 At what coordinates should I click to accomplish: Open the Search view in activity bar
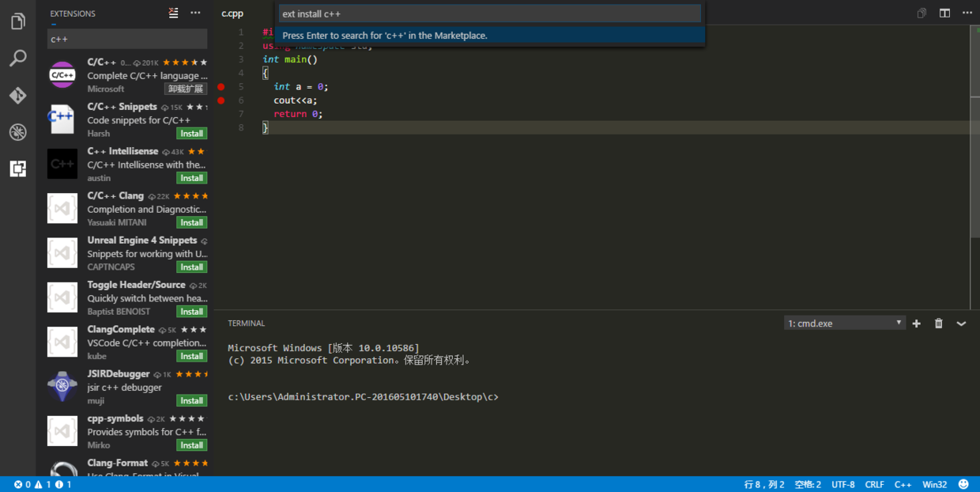(17, 59)
